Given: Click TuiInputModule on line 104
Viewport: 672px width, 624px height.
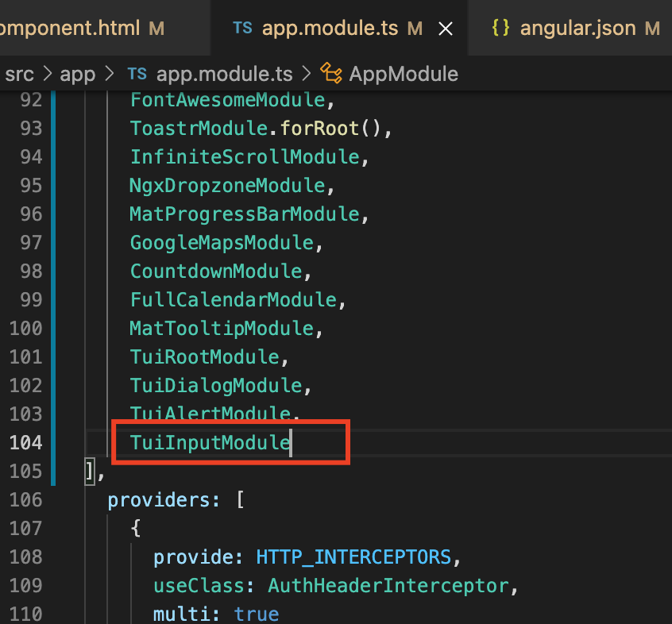Looking at the screenshot, I should click(x=209, y=442).
